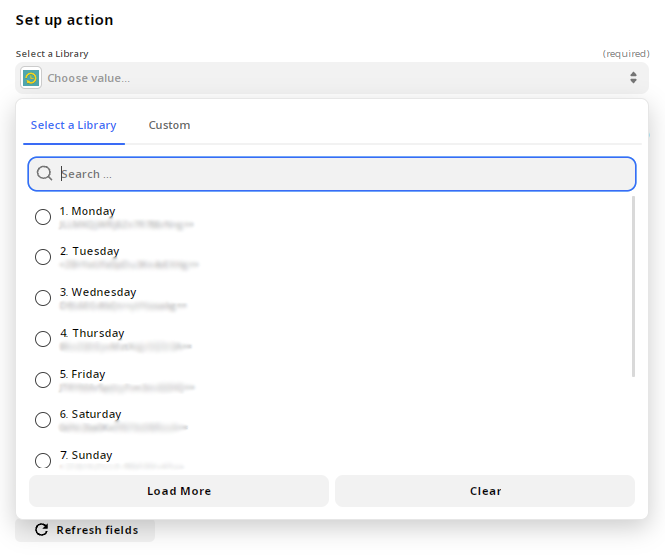Open the Choose value combo box
The height and width of the screenshot is (555, 665).
(x=332, y=78)
